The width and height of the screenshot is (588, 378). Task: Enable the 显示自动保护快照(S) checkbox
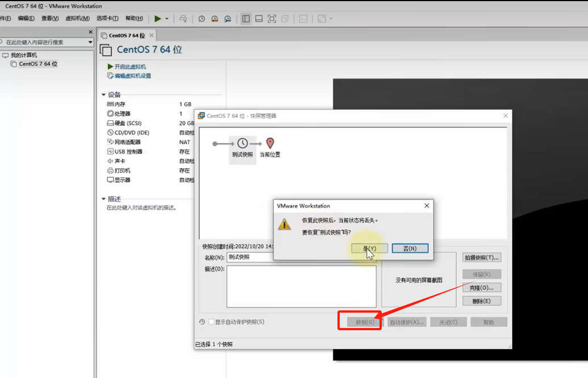click(211, 322)
